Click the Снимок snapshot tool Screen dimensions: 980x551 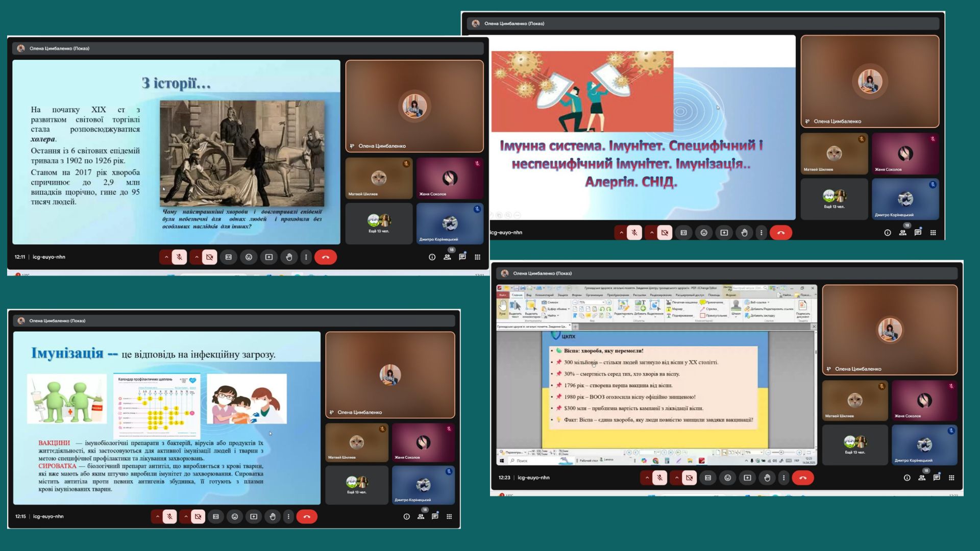[x=550, y=302]
